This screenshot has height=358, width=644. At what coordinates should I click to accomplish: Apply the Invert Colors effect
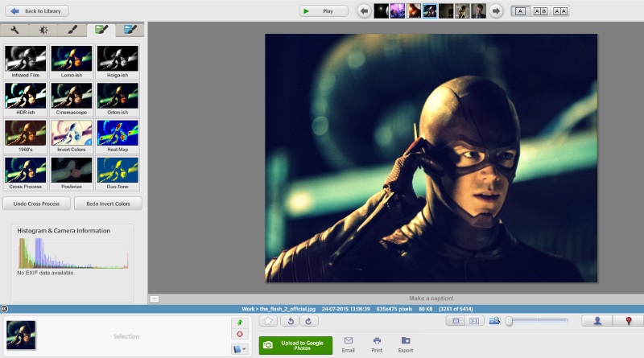tap(72, 136)
